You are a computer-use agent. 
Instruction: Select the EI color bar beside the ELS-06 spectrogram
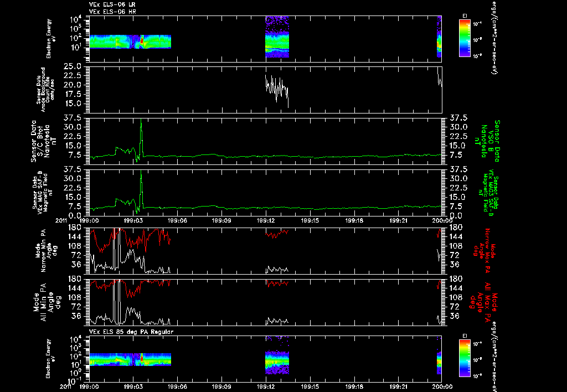(465, 38)
